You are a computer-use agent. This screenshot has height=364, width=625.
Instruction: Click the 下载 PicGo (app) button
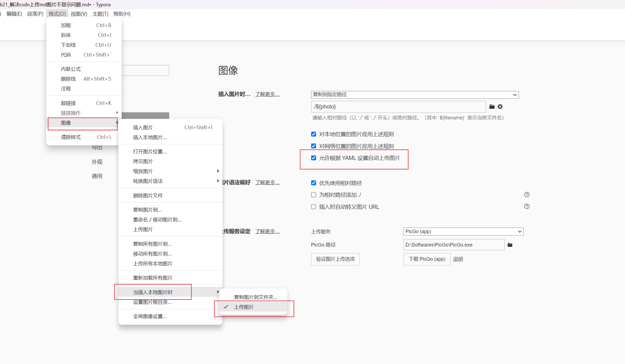coord(427,259)
